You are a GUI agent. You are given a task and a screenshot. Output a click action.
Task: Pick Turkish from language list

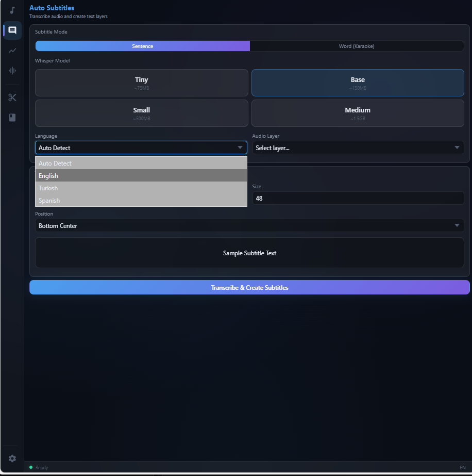141,188
